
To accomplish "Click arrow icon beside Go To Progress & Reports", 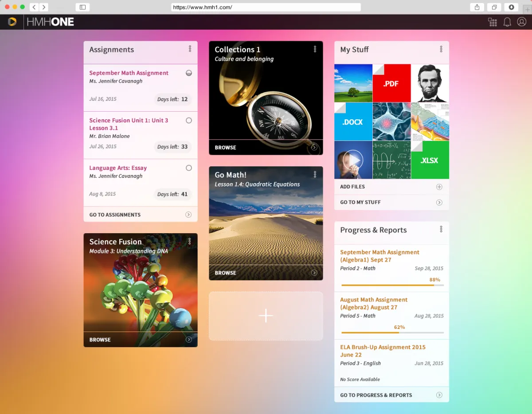I will click(439, 395).
